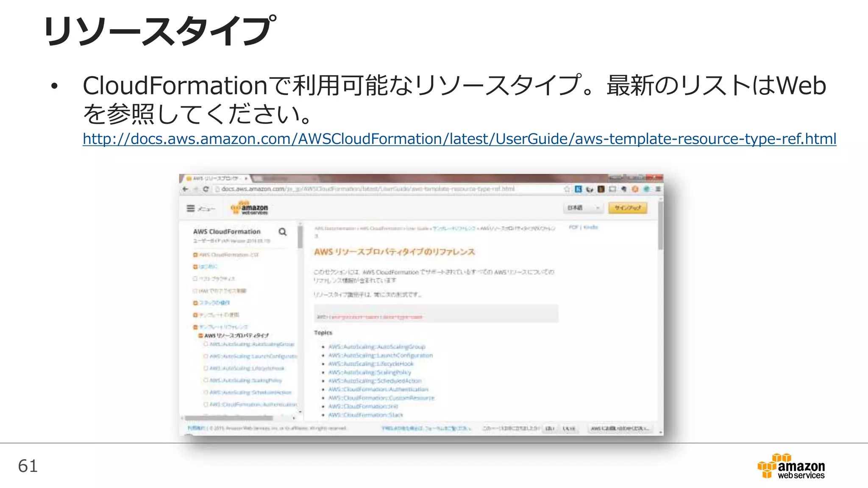Image resolution: width=868 pixels, height=488 pixels.
Task: Click the search magnifier beside AWS CloudFormation
Action: 283,232
